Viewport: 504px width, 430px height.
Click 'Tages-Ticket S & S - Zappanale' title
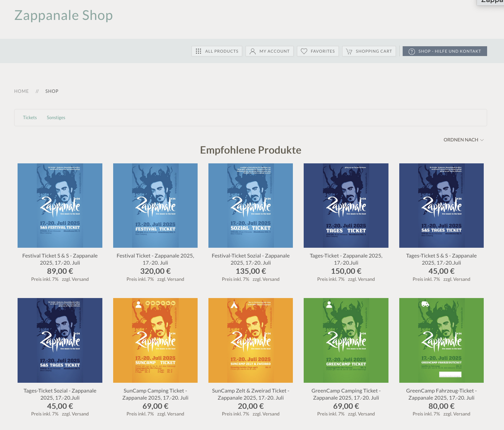[442, 259]
